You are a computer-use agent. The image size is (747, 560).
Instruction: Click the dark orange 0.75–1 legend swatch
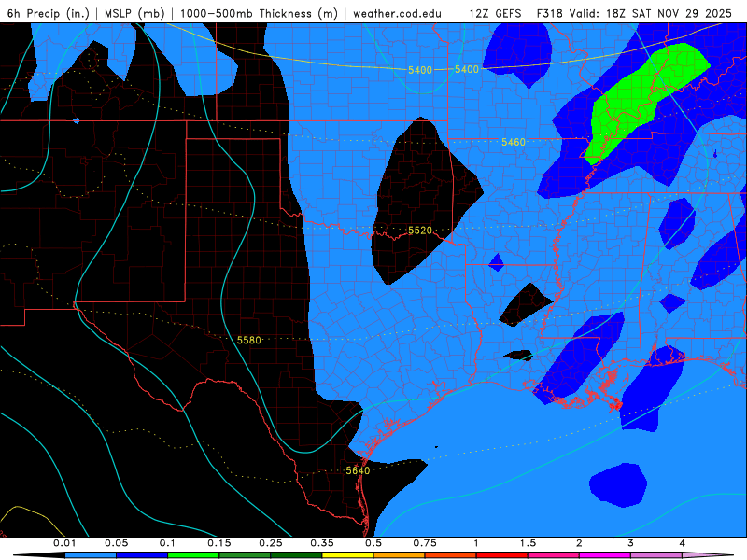pos(451,555)
